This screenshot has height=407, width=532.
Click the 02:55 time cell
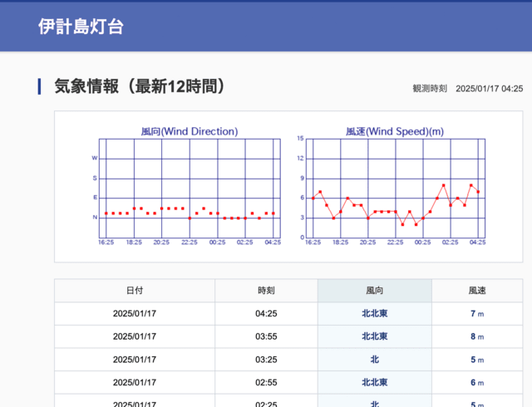pyautogui.click(x=266, y=383)
